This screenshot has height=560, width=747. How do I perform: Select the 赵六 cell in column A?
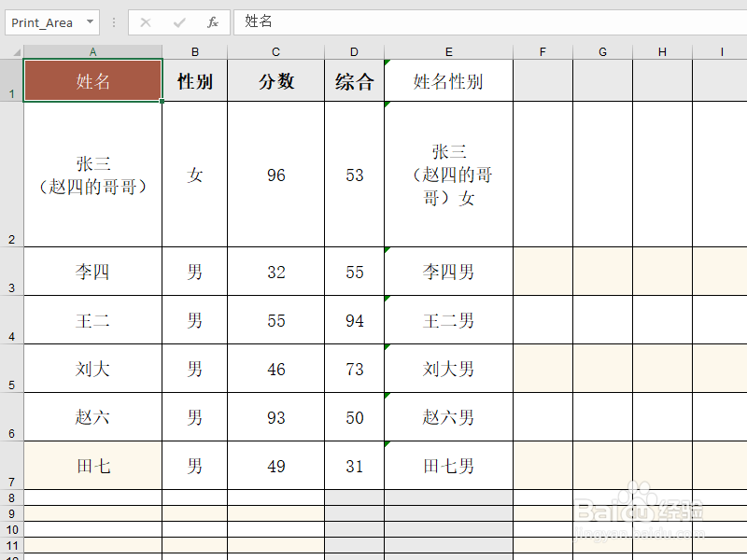click(92, 416)
